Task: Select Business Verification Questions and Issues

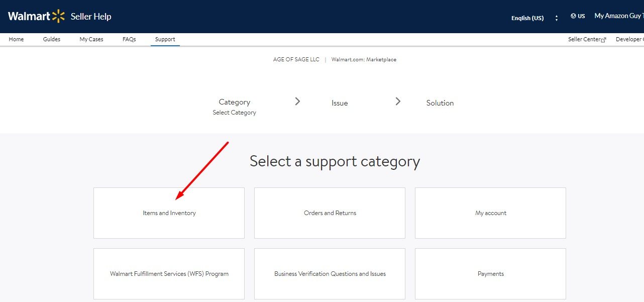Action: (330, 274)
